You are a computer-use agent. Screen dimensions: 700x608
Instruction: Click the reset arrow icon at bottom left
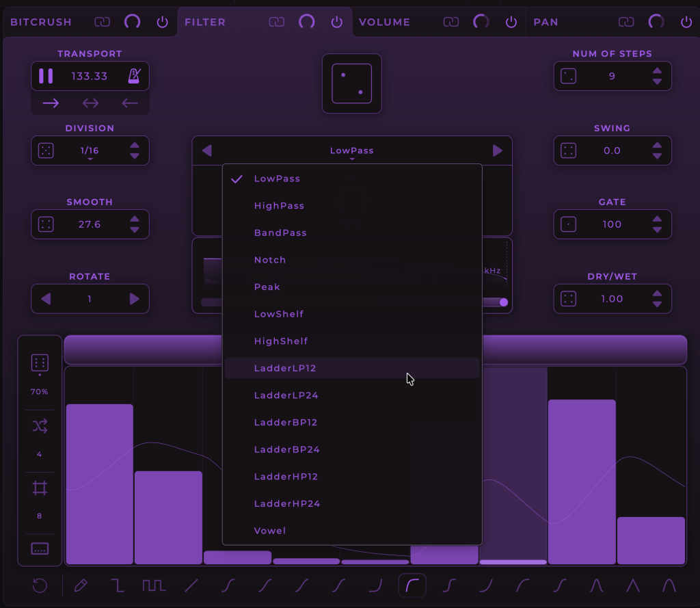click(40, 585)
